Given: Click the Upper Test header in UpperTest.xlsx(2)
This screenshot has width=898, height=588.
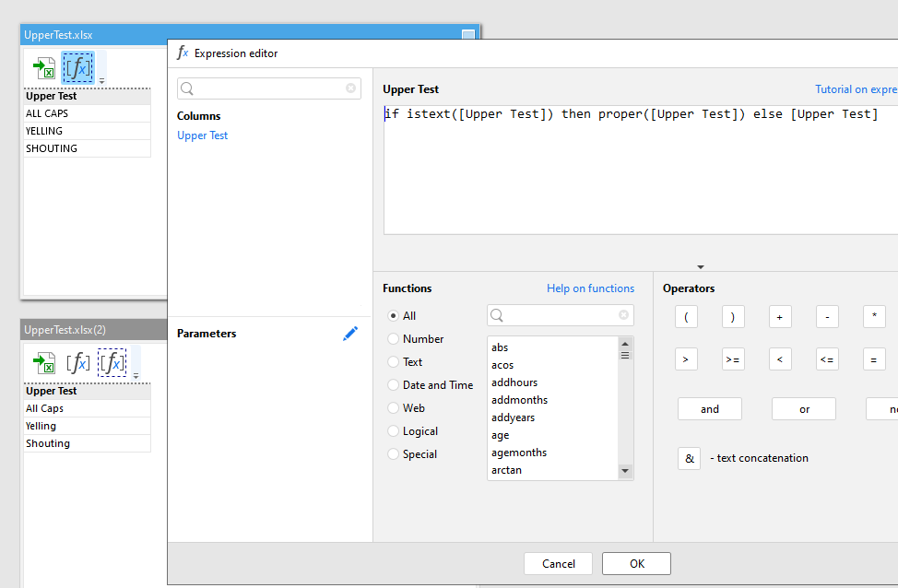Looking at the screenshot, I should (x=87, y=391).
